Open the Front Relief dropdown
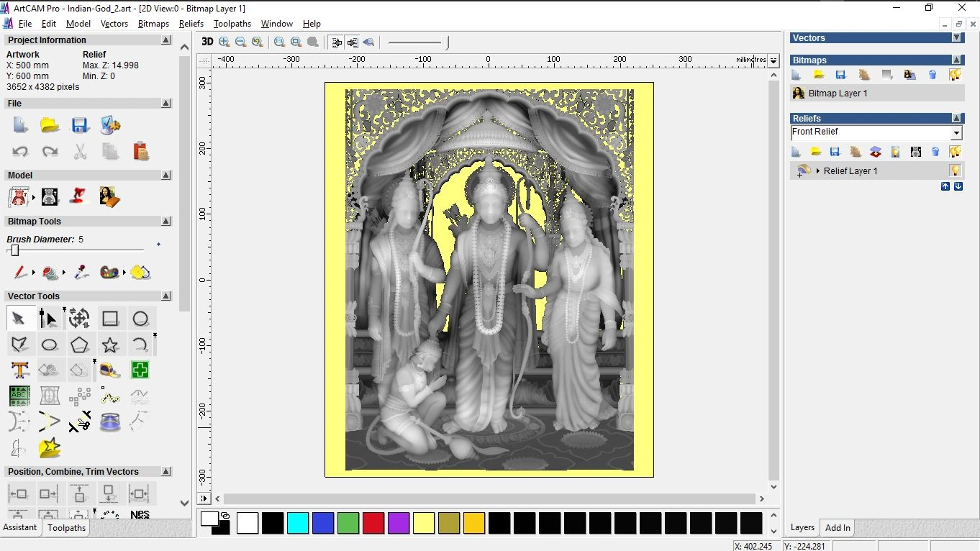Screen dimensions: 980x551 956,132
